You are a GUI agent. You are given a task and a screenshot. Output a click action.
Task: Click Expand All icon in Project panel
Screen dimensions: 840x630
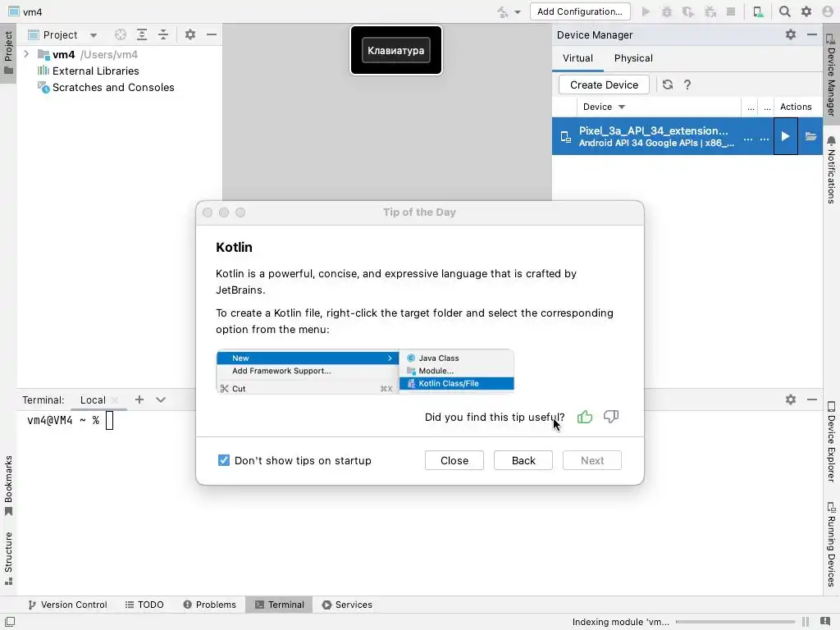[x=142, y=34]
